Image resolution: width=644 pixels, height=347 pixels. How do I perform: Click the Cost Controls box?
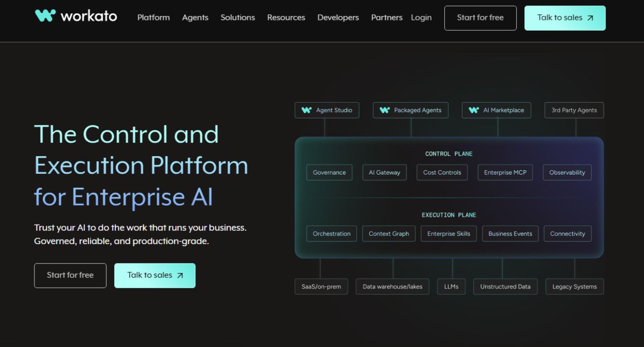(x=442, y=173)
